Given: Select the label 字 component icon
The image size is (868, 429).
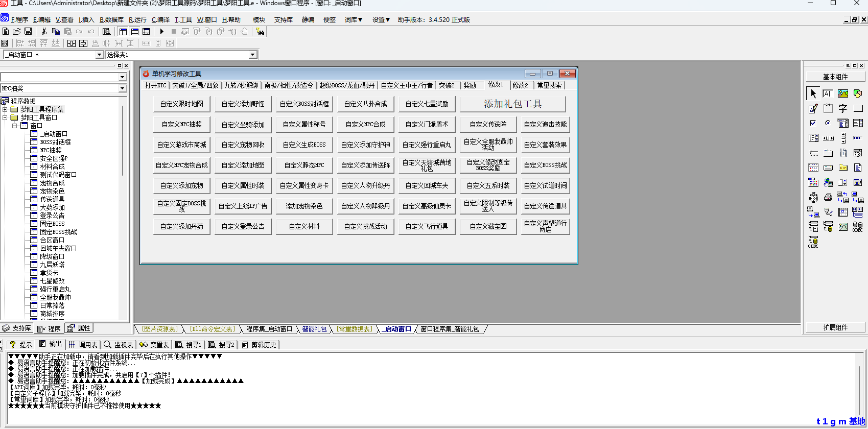Looking at the screenshot, I should pyautogui.click(x=843, y=108).
